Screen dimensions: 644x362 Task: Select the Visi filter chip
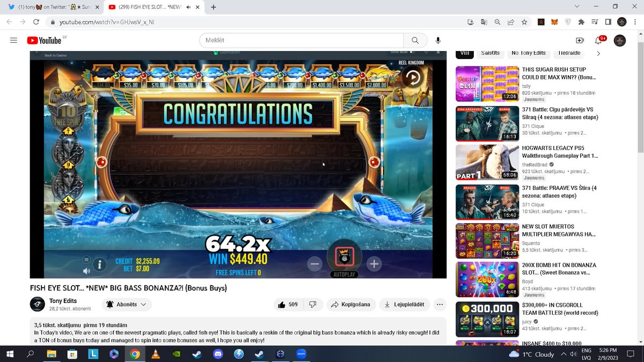click(x=465, y=53)
